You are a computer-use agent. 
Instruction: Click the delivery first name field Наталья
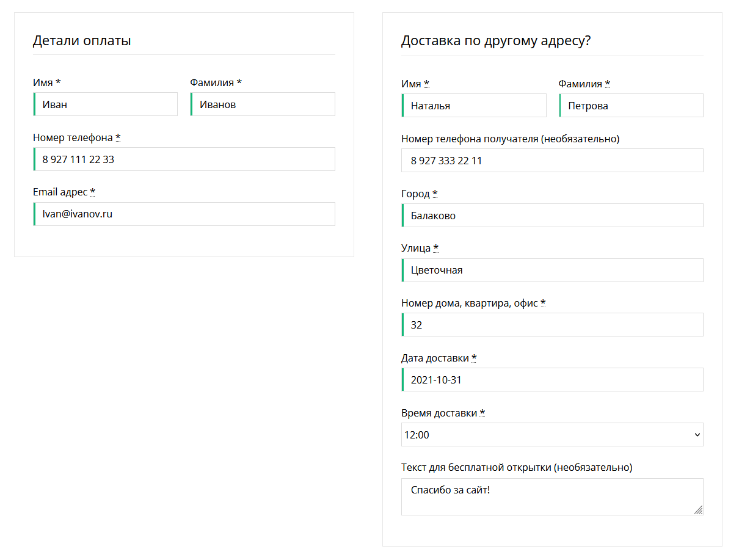pos(474,106)
